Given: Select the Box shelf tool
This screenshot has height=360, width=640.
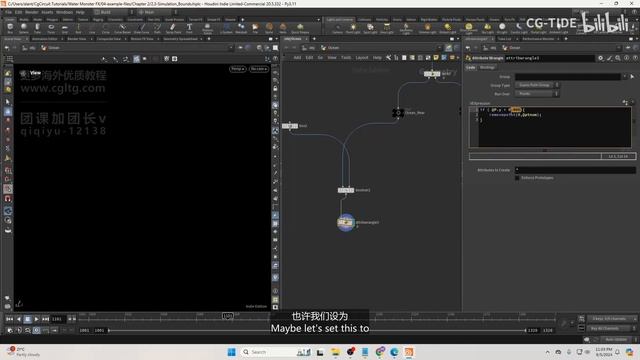Looking at the screenshot, I should [x=10, y=28].
